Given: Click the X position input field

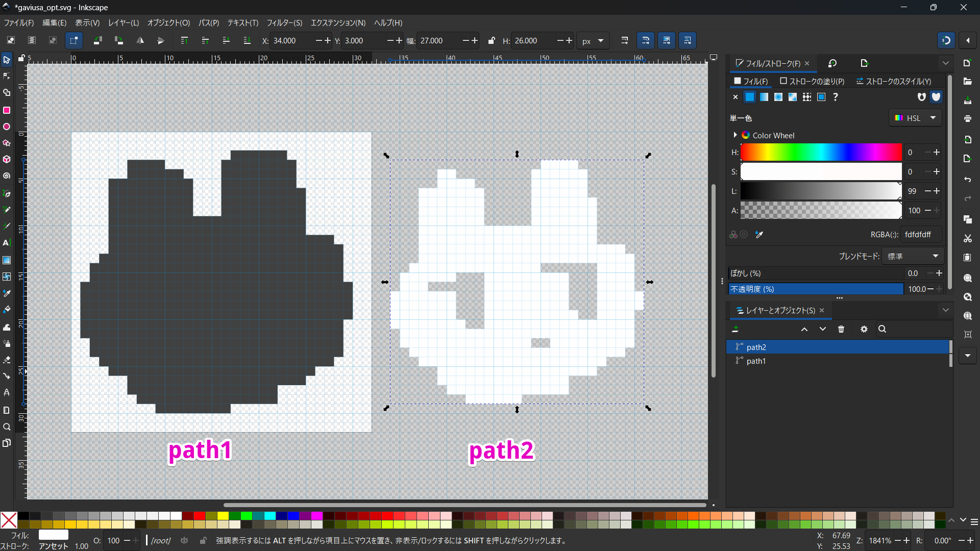Looking at the screenshot, I should pos(292,41).
